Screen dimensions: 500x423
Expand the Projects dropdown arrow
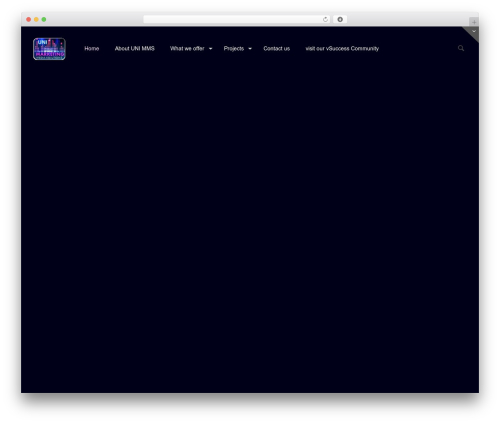[x=250, y=49]
